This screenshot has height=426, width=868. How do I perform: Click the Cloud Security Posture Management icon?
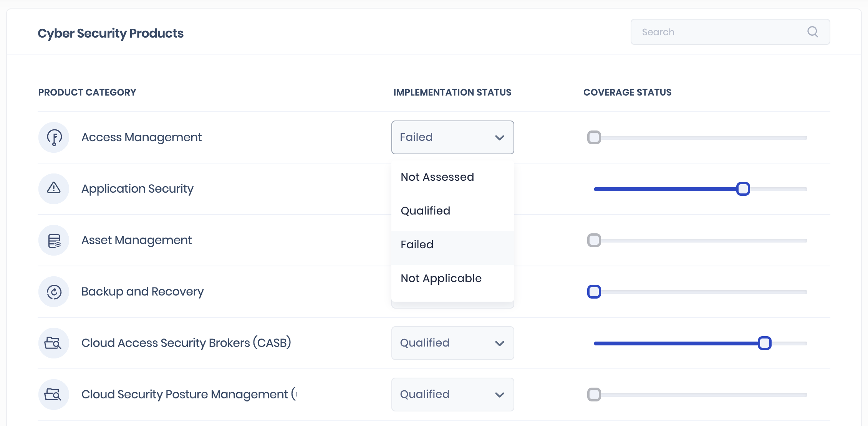(x=54, y=395)
